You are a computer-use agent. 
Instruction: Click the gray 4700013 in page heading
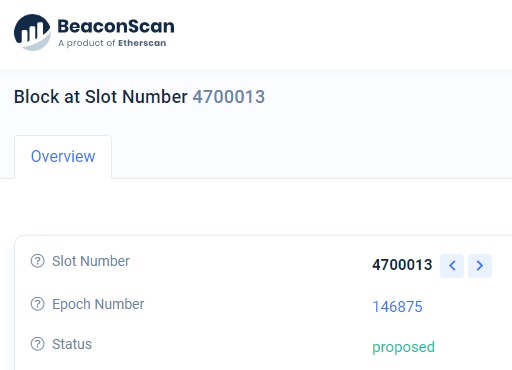click(x=229, y=97)
